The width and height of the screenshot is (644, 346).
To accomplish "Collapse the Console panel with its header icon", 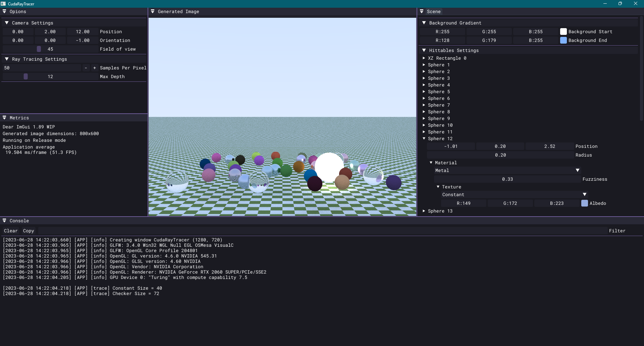I will [x=4, y=220].
